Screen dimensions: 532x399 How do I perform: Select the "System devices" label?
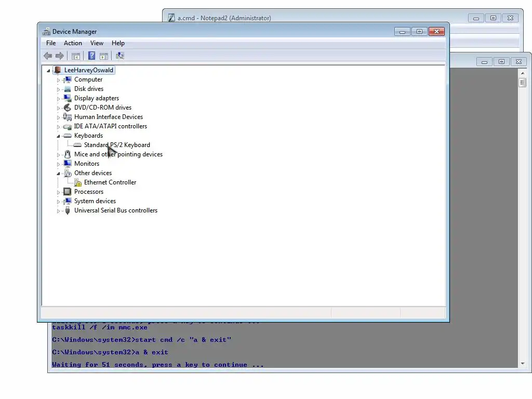pos(95,201)
